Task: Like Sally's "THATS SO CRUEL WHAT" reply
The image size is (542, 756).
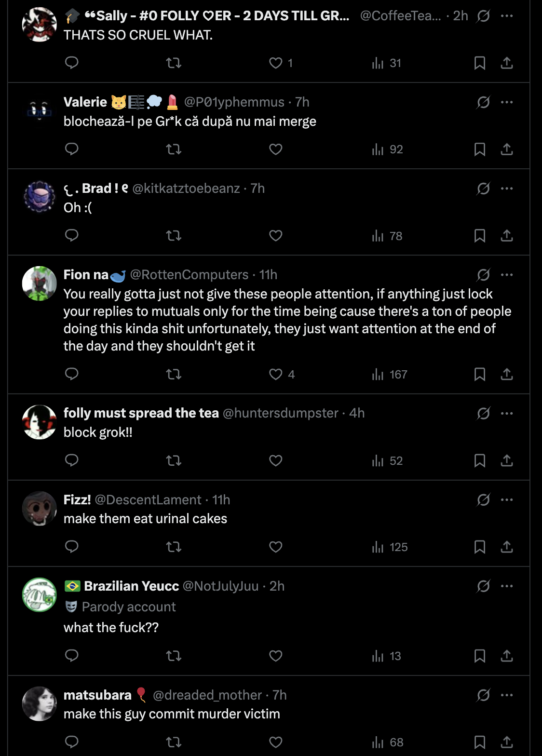Action: (276, 63)
